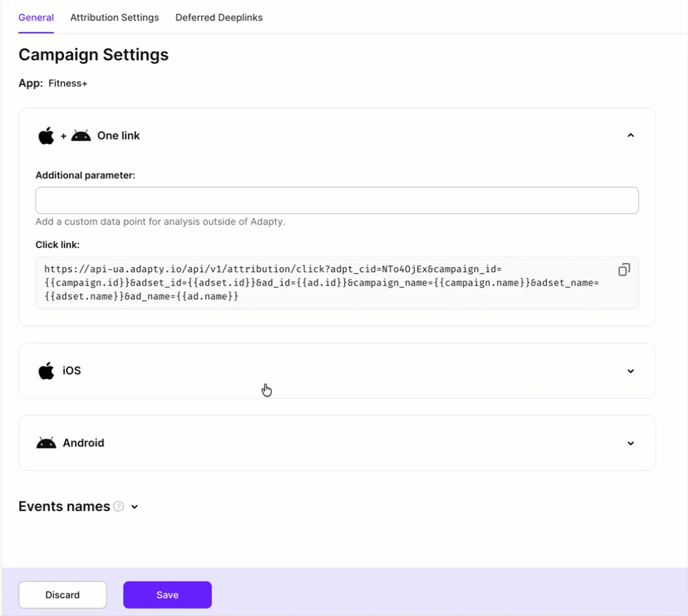Click the Apple logo in the One link section
The width and height of the screenshot is (688, 616).
coord(46,135)
